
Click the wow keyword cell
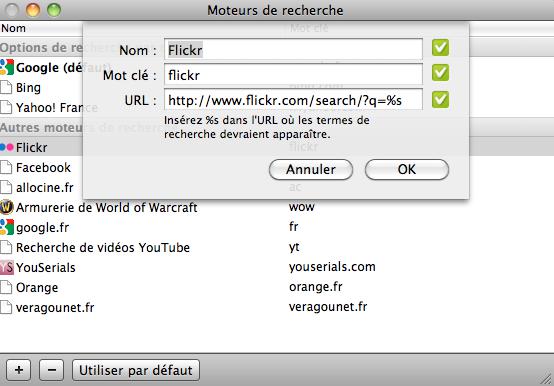pos(301,207)
